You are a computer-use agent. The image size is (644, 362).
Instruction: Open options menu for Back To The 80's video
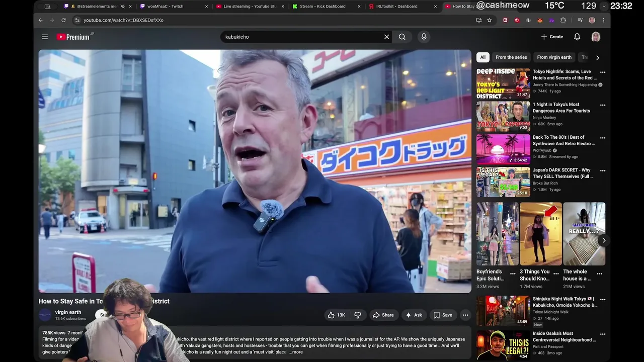coord(603,138)
